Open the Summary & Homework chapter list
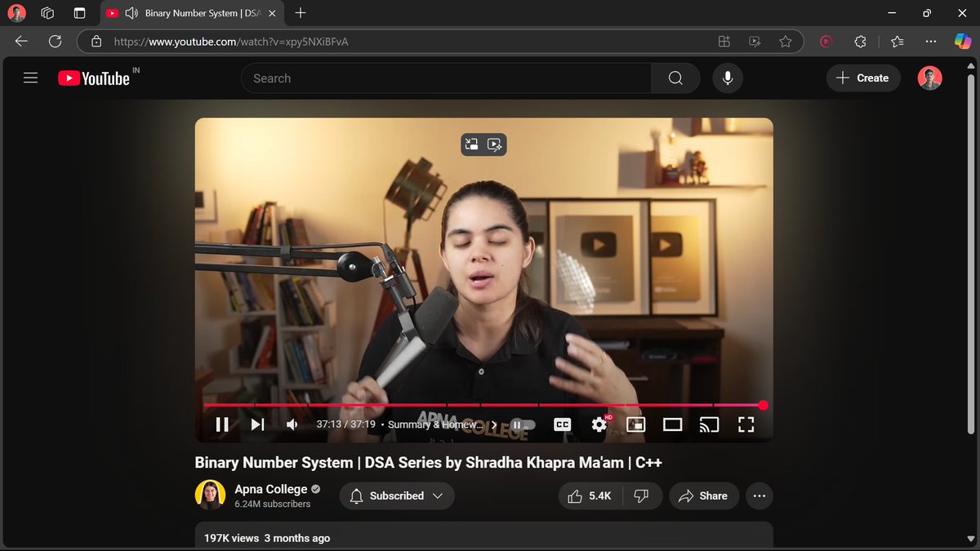 click(443, 424)
